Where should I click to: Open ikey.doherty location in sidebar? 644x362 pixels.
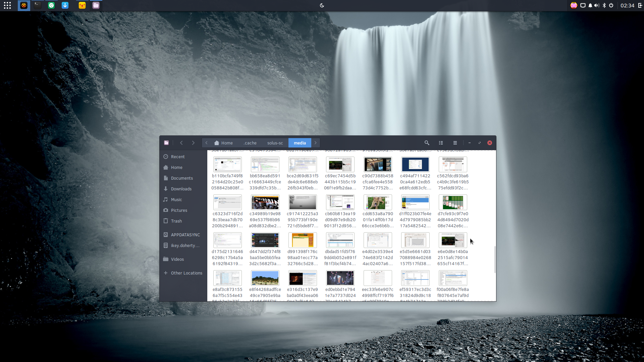tap(183, 245)
